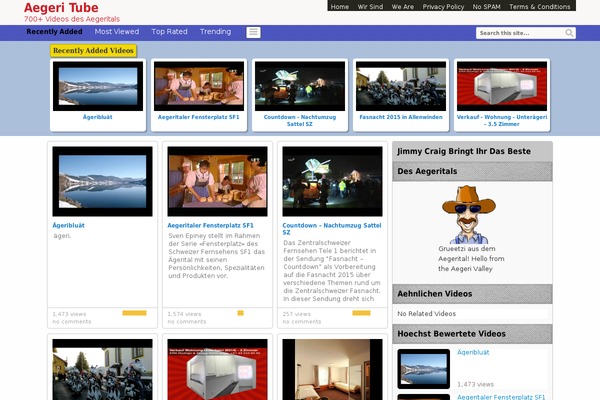Click the Fasnacht 2015 in Allenwinden carousel thumbnail

401,86
